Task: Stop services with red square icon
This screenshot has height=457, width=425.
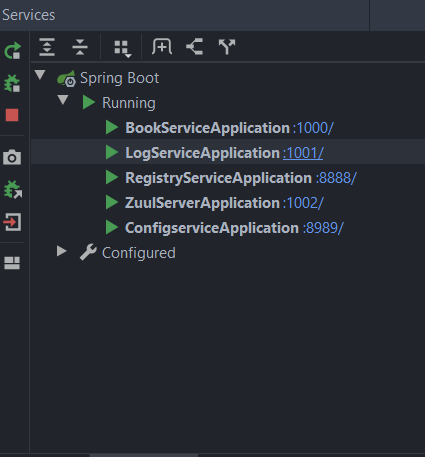Action: pyautogui.click(x=12, y=115)
